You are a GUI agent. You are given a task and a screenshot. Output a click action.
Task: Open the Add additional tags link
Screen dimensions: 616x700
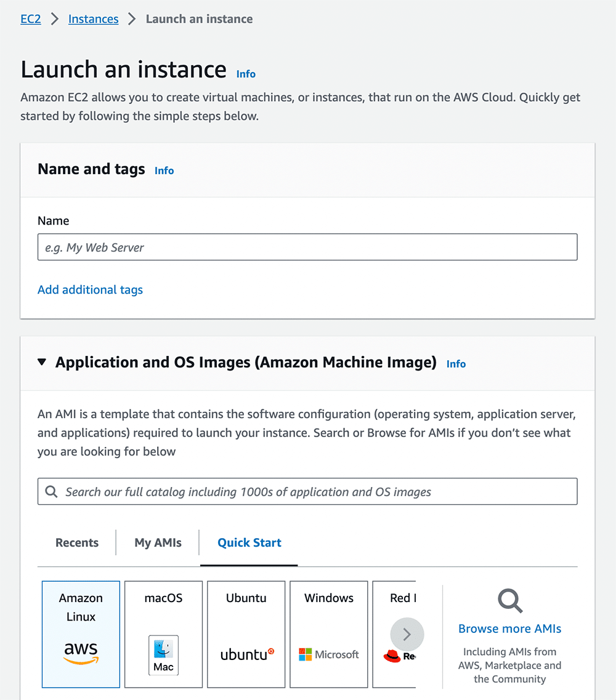pyautogui.click(x=90, y=289)
